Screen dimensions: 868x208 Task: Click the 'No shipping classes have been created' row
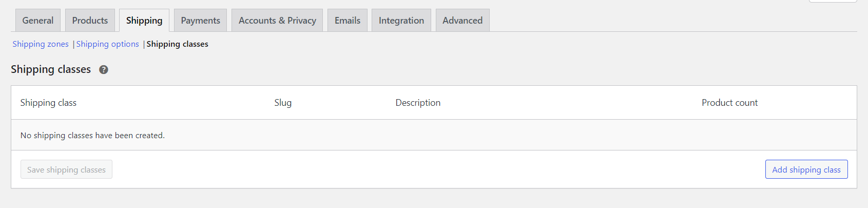[x=434, y=135]
